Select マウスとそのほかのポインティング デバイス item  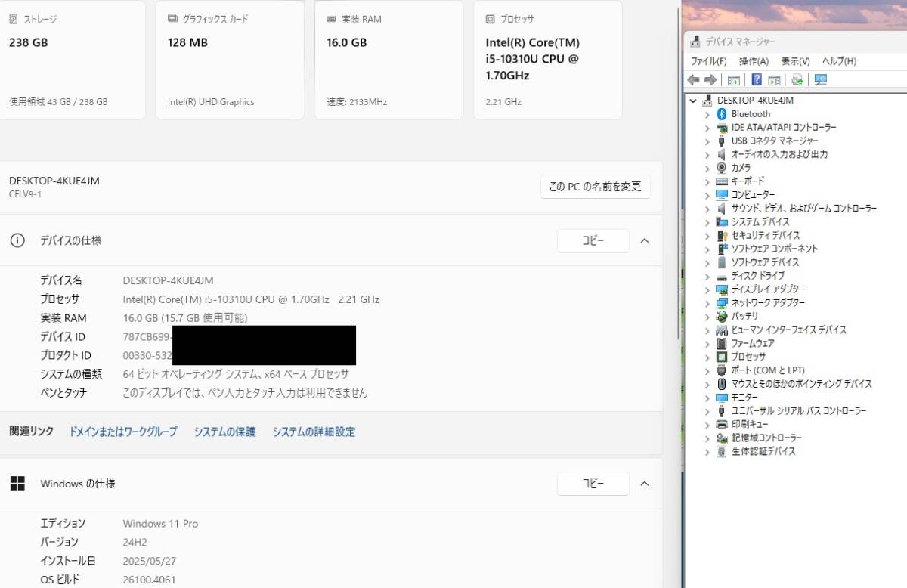pos(801,384)
